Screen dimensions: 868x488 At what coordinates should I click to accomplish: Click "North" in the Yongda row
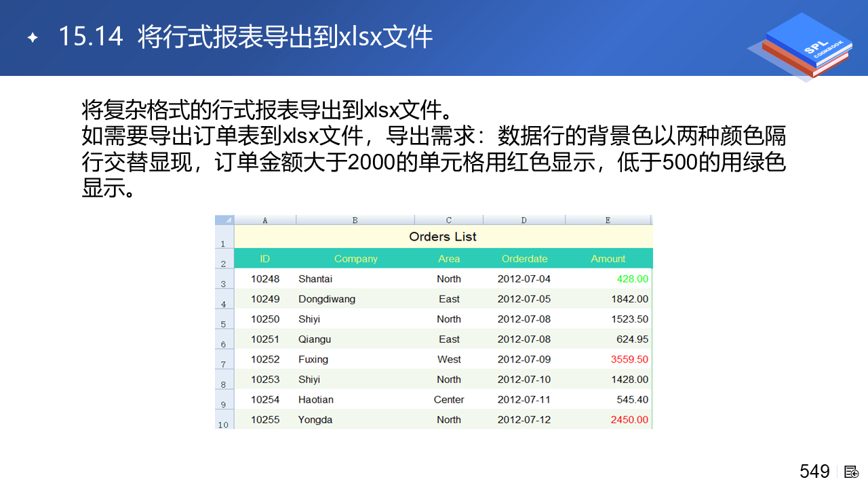click(449, 420)
